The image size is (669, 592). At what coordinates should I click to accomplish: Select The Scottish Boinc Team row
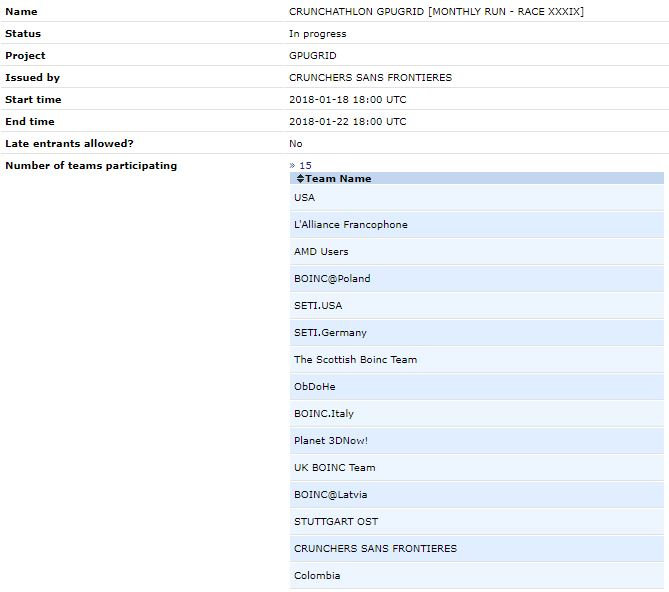tap(477, 360)
